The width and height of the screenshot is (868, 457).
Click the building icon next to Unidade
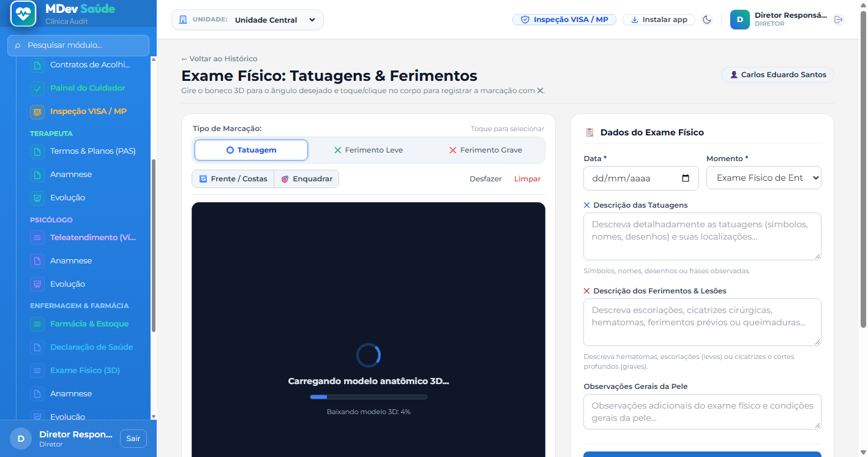182,20
